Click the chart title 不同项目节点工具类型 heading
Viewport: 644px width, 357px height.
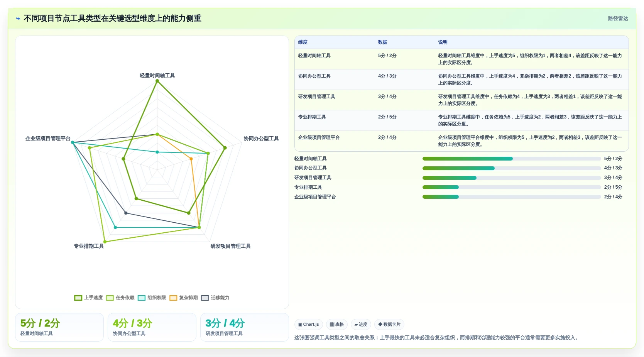[x=112, y=19]
